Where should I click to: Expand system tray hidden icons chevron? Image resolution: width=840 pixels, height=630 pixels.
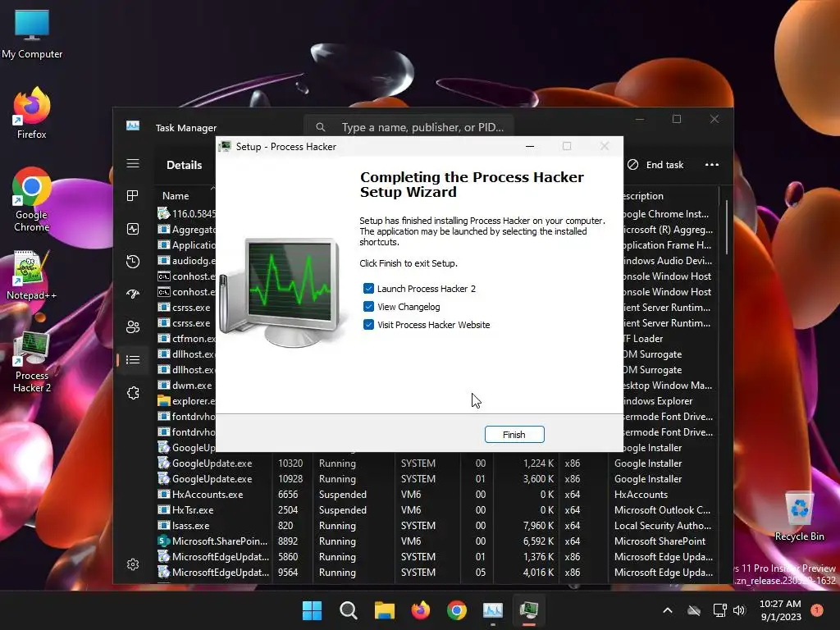[x=668, y=610]
